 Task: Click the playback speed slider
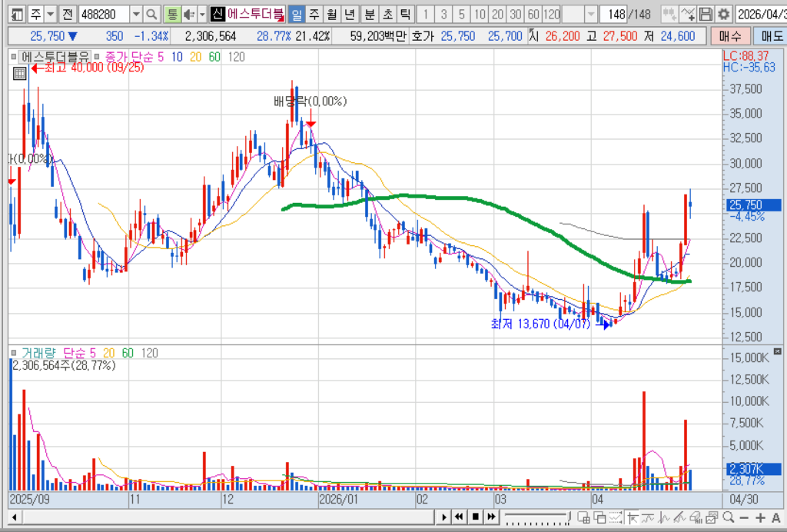click(x=537, y=517)
